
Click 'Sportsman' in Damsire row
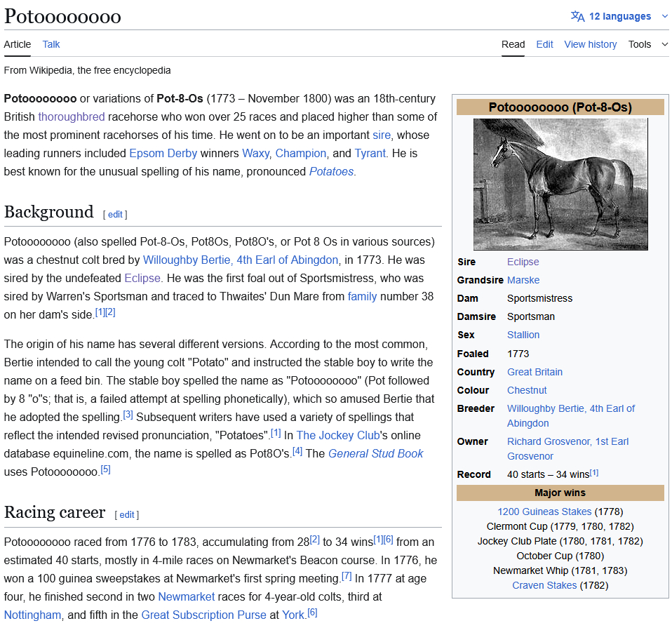[x=530, y=316]
